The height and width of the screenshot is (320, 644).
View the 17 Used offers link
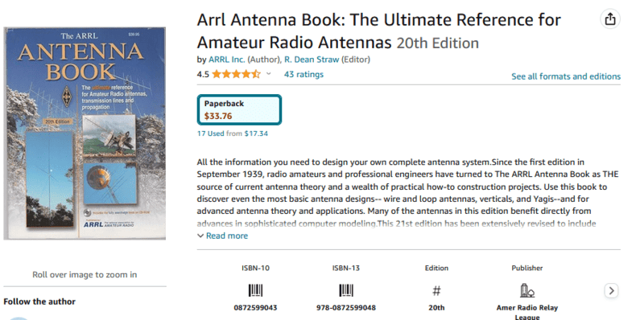tap(211, 133)
